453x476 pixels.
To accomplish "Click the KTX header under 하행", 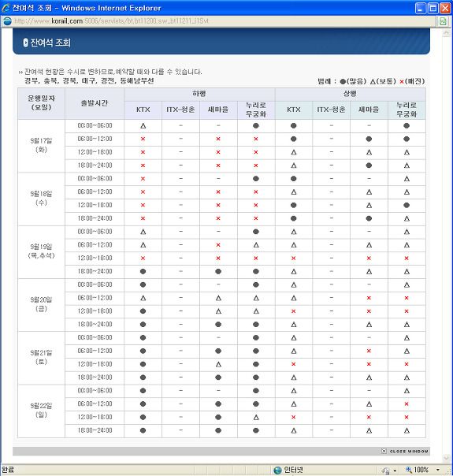I will coord(143,110).
